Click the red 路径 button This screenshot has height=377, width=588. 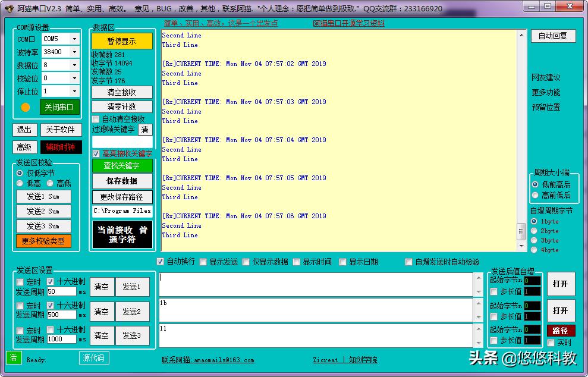(x=561, y=331)
